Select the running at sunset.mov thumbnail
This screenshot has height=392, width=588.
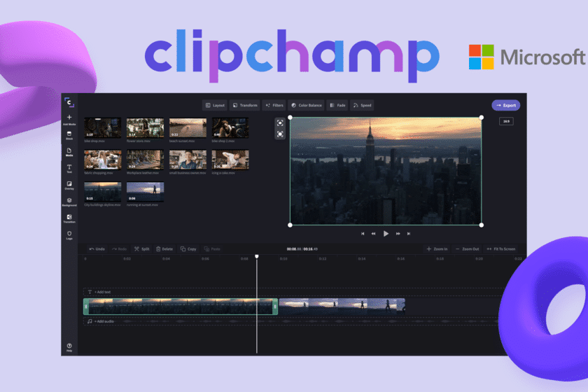tap(145, 192)
